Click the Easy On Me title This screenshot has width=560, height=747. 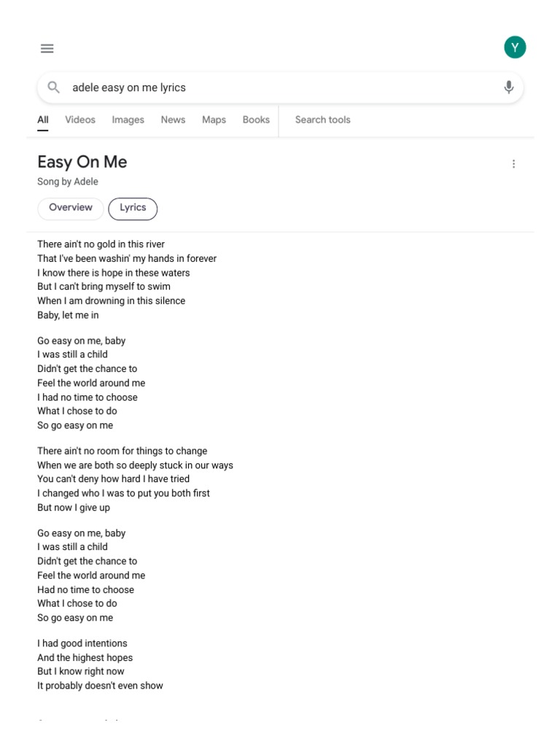tap(82, 162)
